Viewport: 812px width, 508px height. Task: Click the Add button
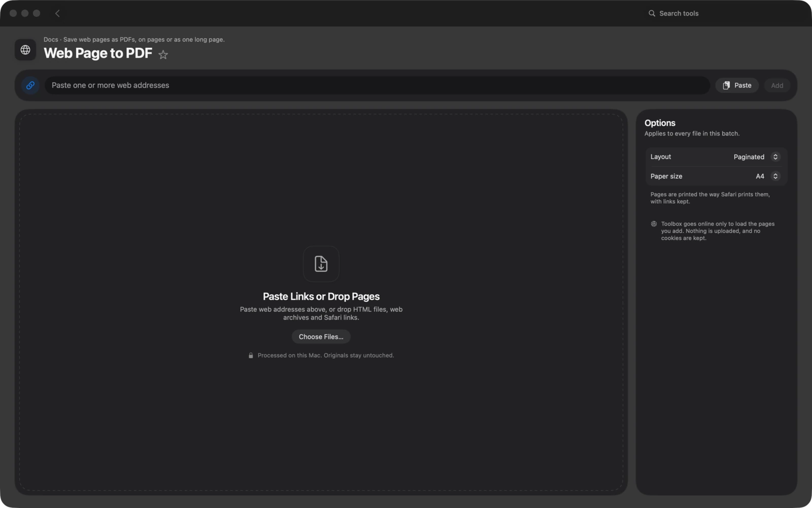pos(777,85)
